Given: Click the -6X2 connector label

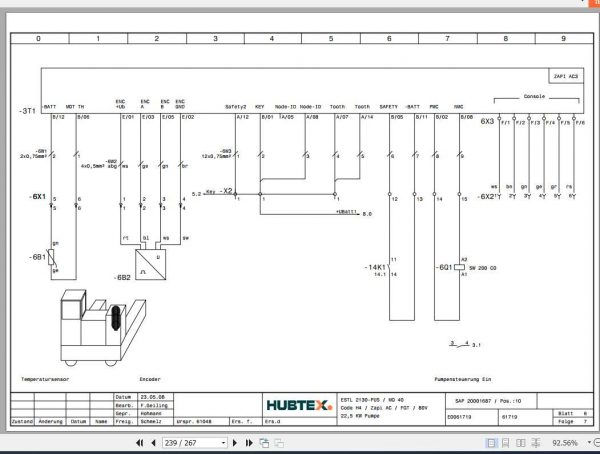Looking at the screenshot, I should [x=486, y=197].
